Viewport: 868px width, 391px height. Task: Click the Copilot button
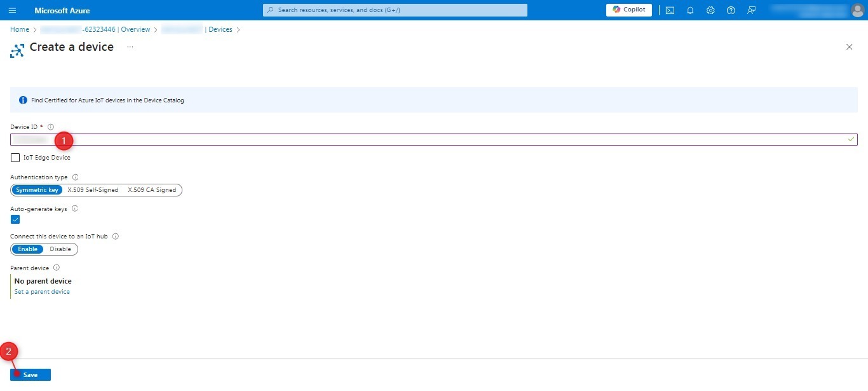pyautogui.click(x=629, y=10)
